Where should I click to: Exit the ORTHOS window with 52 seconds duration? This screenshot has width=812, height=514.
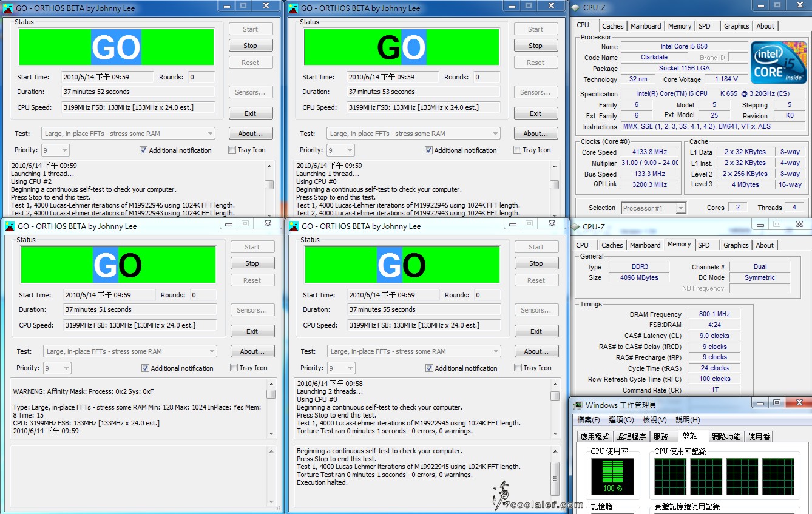click(250, 113)
